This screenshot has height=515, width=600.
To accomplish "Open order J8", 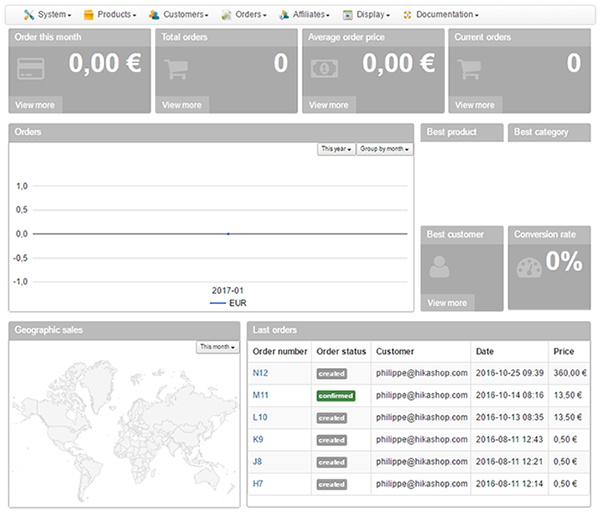I will pyautogui.click(x=257, y=462).
